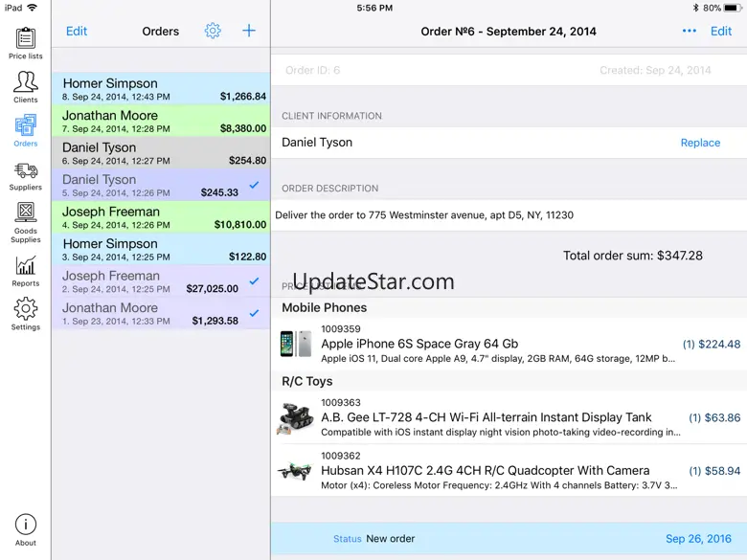
Task: Open the Goods Supplies icon
Action: coord(26,214)
